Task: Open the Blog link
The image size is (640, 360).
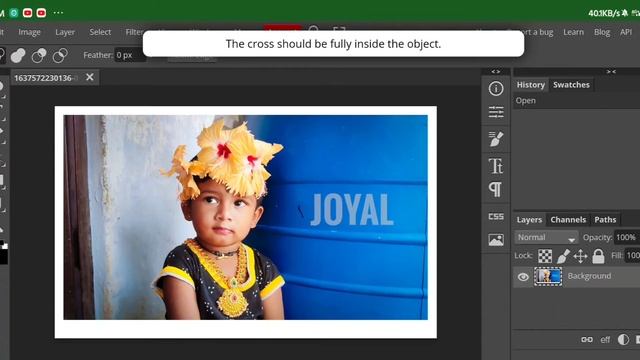Action: tap(602, 32)
